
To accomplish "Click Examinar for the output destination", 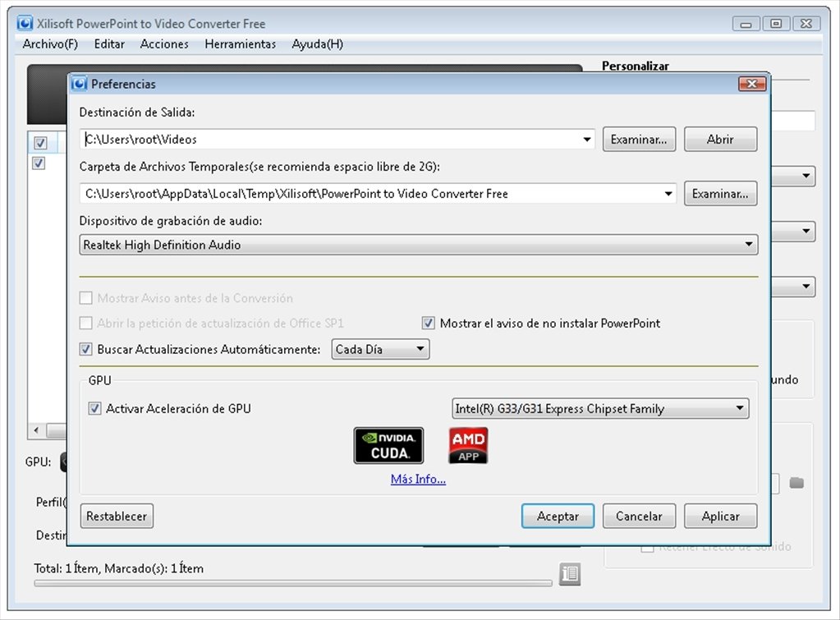I will [639, 140].
